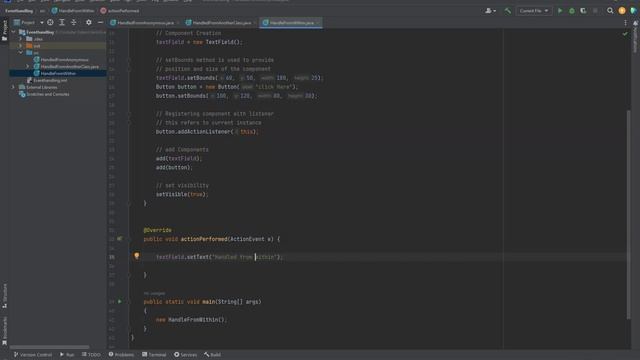Run with coverage using the shield icon

[583, 11]
